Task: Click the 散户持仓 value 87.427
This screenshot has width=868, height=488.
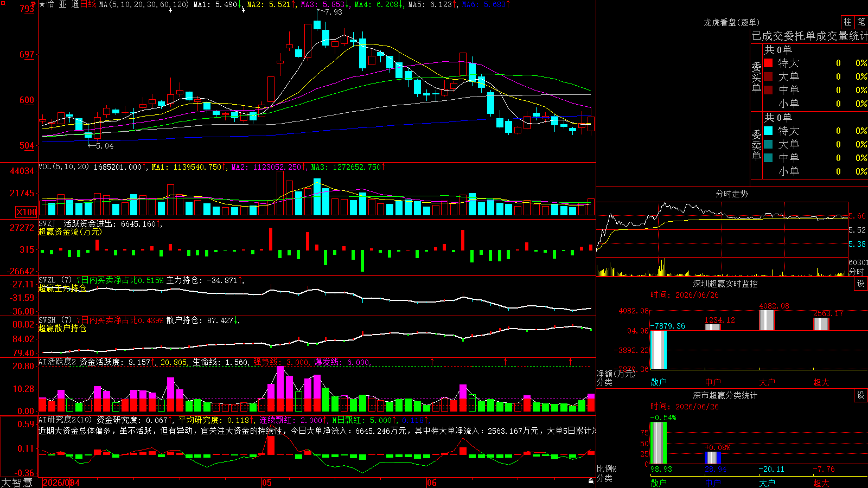Action: [220, 320]
